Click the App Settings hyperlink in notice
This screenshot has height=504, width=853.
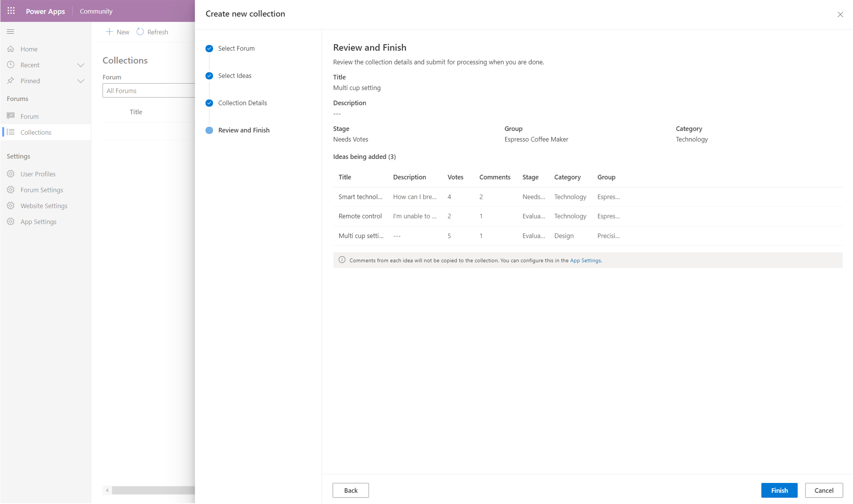click(x=585, y=260)
